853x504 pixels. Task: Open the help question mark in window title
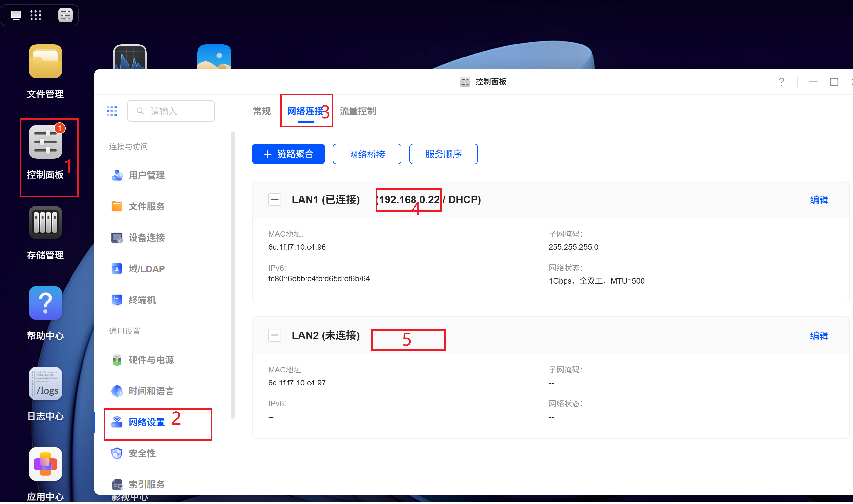(781, 82)
